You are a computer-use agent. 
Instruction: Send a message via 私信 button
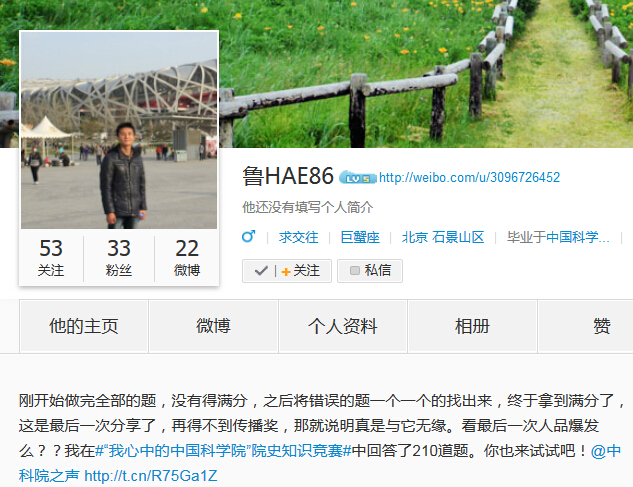pos(370,271)
